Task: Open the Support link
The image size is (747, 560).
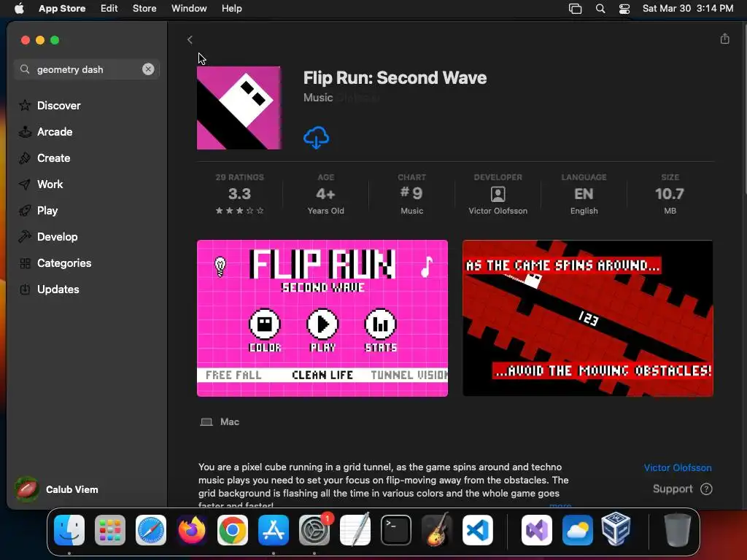Action: pyautogui.click(x=672, y=489)
